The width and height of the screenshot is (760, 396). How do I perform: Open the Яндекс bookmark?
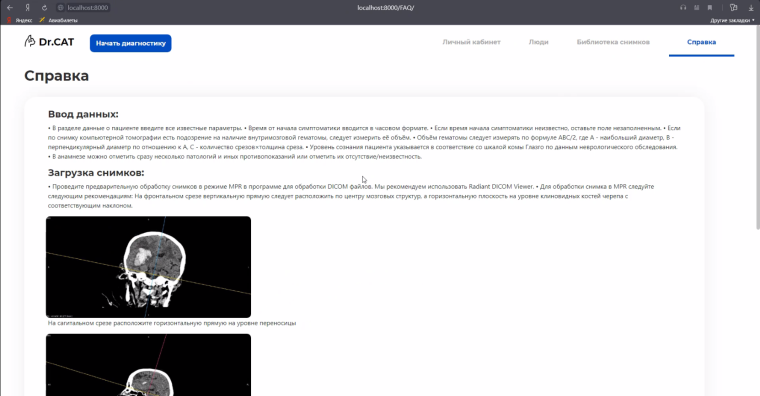pos(19,20)
